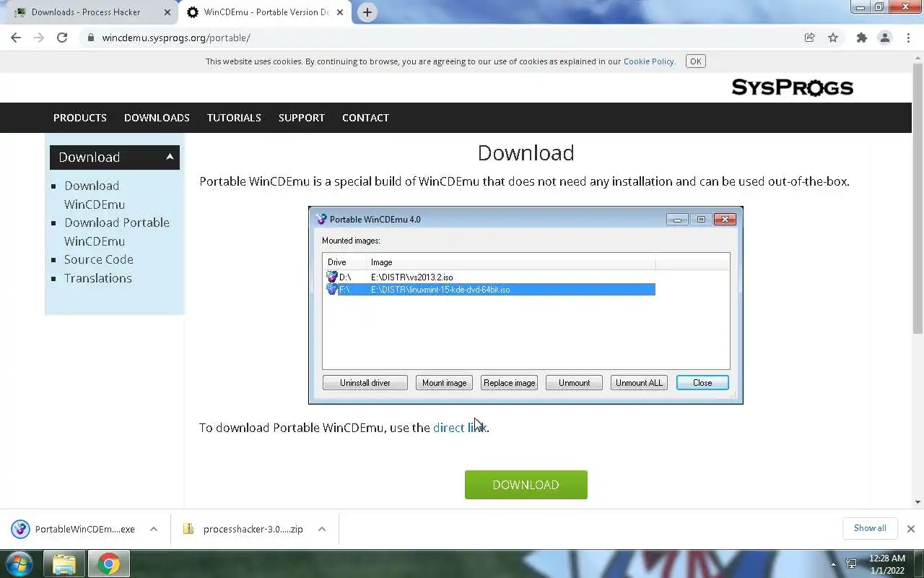Image resolution: width=924 pixels, height=578 pixels.
Task: Open the Download WinCDEmu sidebar link
Action: 95,195
